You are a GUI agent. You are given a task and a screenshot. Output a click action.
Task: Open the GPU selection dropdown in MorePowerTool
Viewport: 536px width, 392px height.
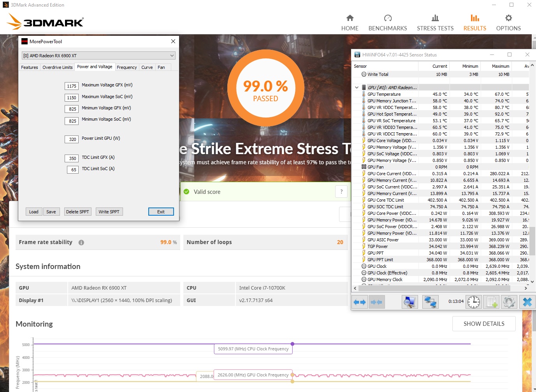coord(98,56)
